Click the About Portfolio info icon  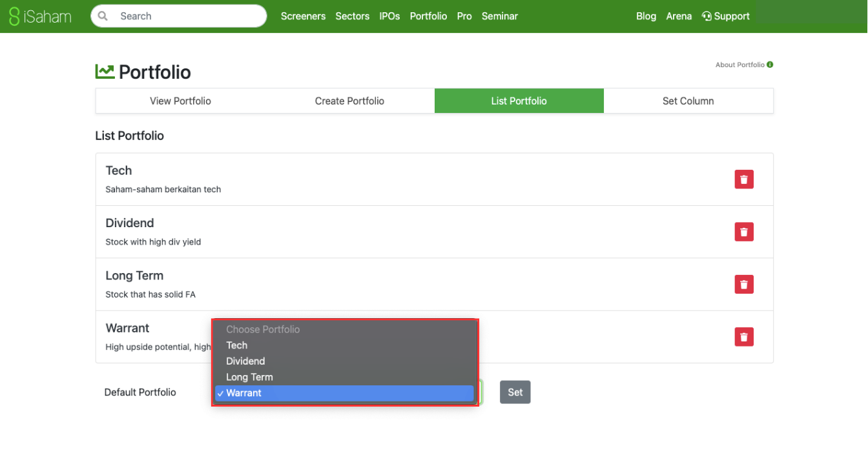click(770, 65)
